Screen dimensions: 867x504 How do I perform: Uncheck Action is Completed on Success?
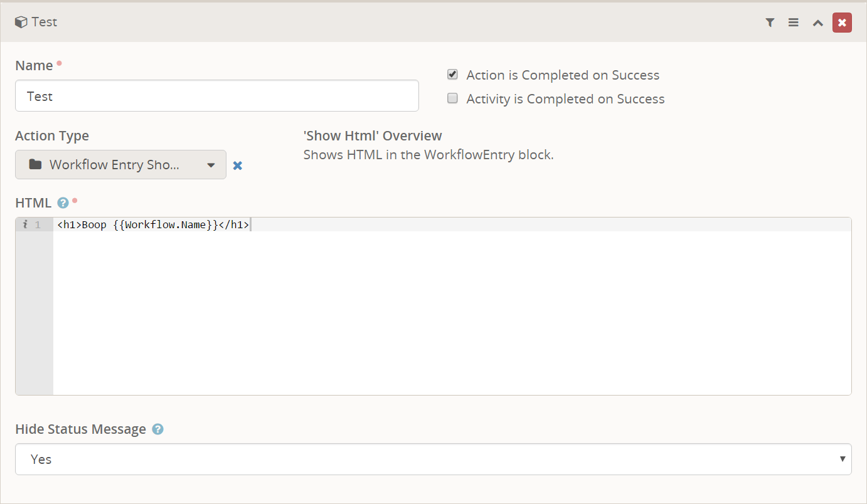point(452,75)
